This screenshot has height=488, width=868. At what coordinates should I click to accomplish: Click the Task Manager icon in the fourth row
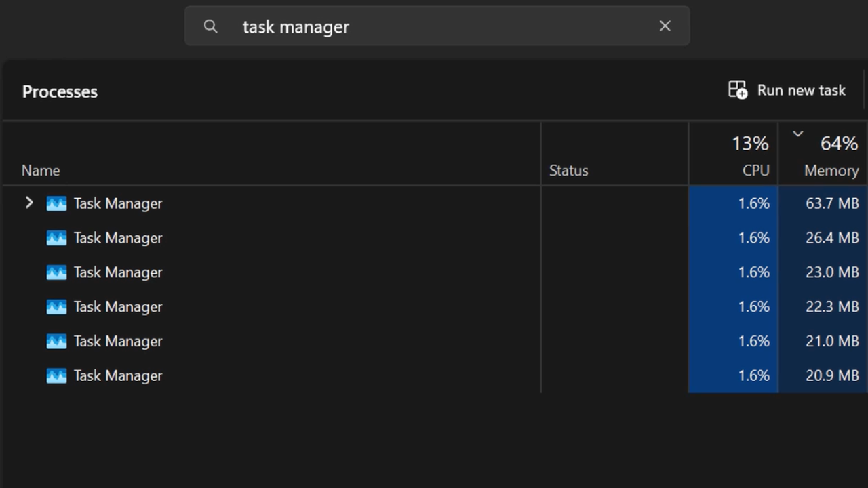point(56,306)
